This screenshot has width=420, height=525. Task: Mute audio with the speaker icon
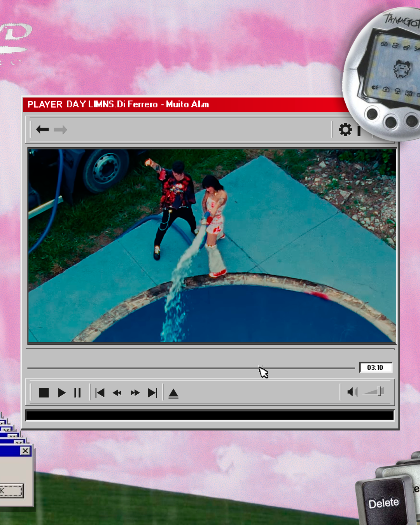click(352, 392)
